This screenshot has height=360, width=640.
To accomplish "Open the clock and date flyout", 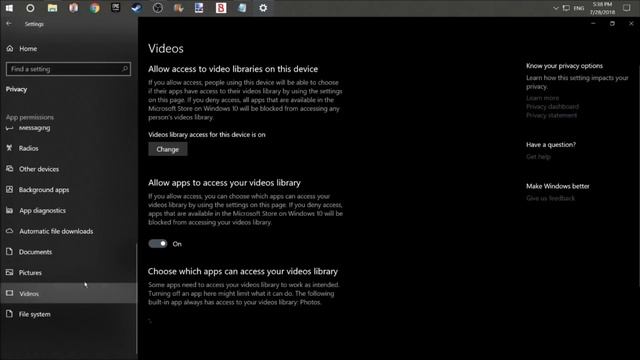I will [x=602, y=8].
